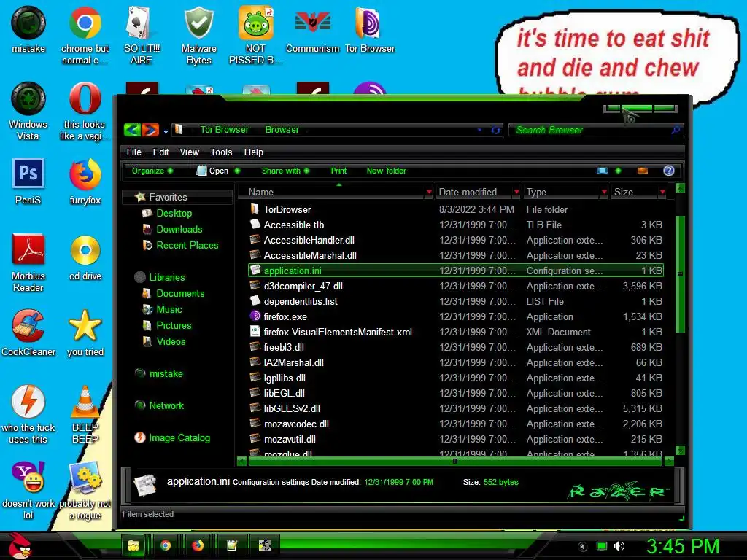
Task: Open the 'you tried' star icon
Action: [85, 332]
